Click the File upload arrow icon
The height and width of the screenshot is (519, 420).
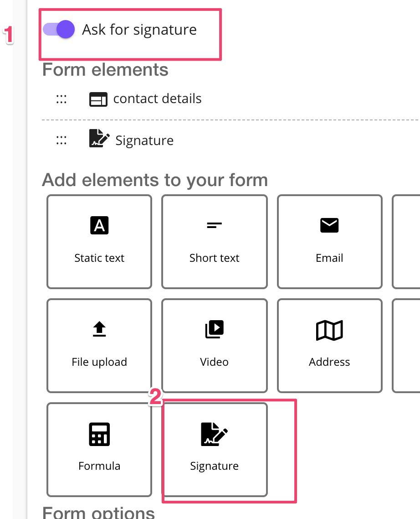[x=99, y=329]
